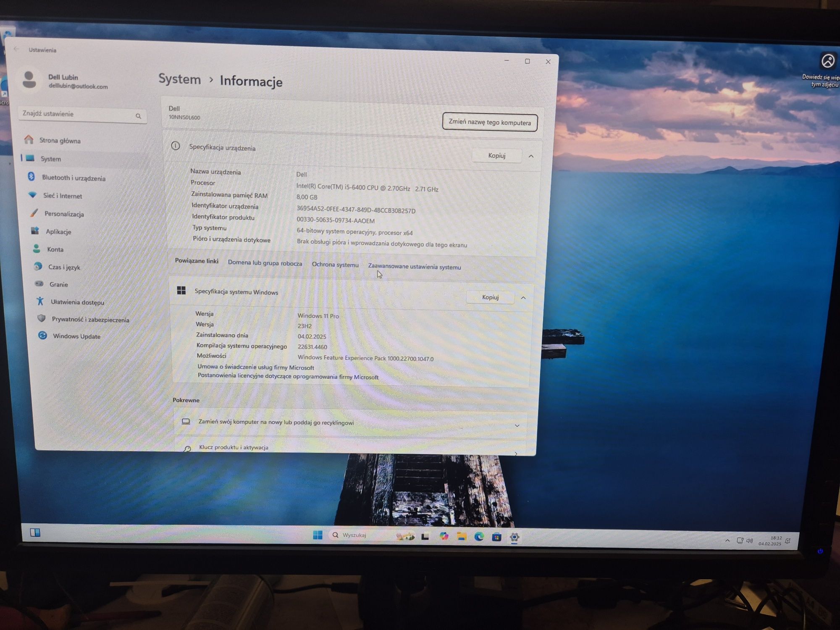Select the 8,00 GB RAM value
The height and width of the screenshot is (630, 840).
307,197
